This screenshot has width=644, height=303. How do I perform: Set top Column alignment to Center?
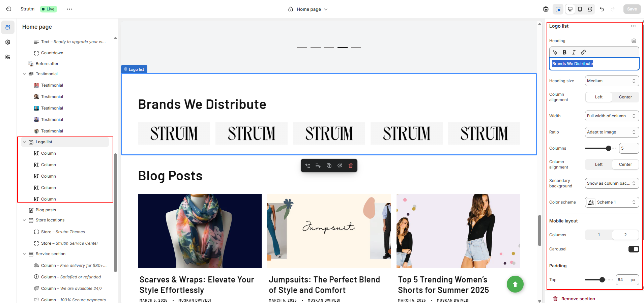625,97
